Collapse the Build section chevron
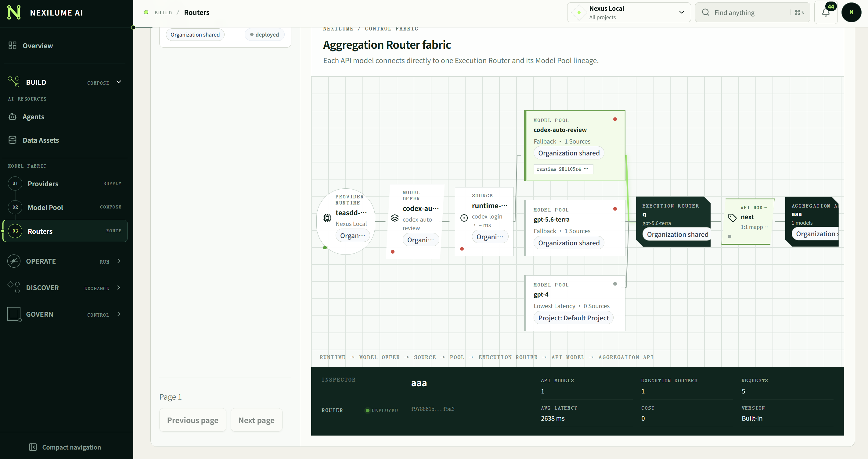Image resolution: width=868 pixels, height=459 pixels. [x=119, y=82]
